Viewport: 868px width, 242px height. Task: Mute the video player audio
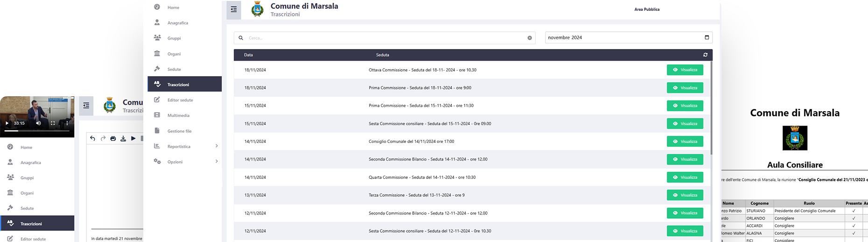[x=38, y=123]
